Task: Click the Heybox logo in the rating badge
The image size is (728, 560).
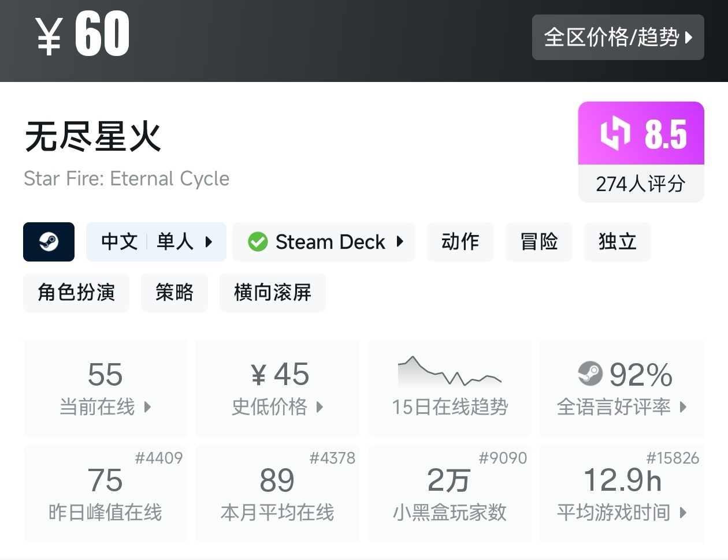Action: pos(614,133)
